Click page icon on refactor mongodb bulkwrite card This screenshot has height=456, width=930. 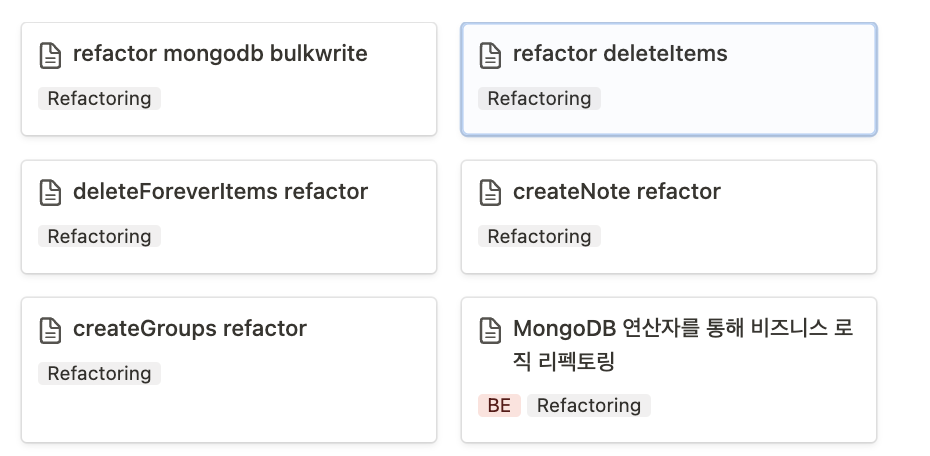(51, 55)
